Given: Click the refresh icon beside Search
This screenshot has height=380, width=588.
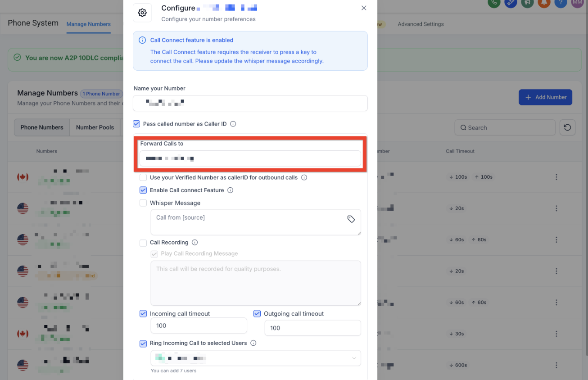Looking at the screenshot, I should click(x=567, y=128).
